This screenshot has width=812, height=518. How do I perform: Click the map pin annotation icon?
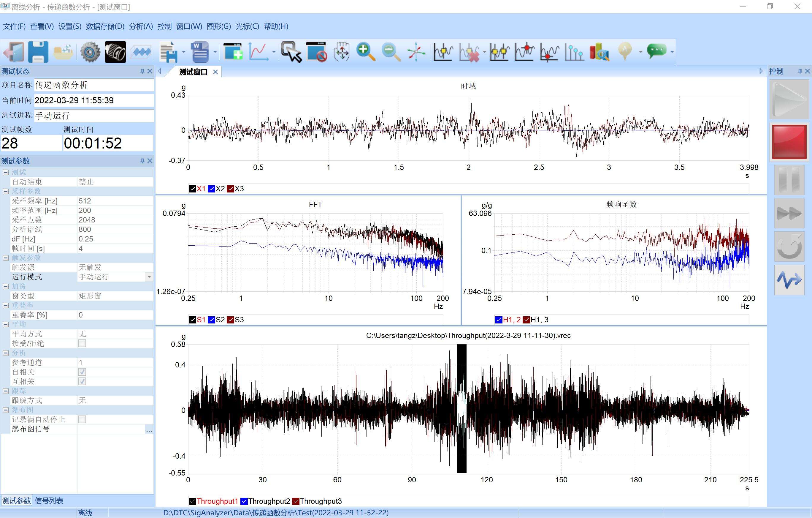pyautogui.click(x=625, y=52)
